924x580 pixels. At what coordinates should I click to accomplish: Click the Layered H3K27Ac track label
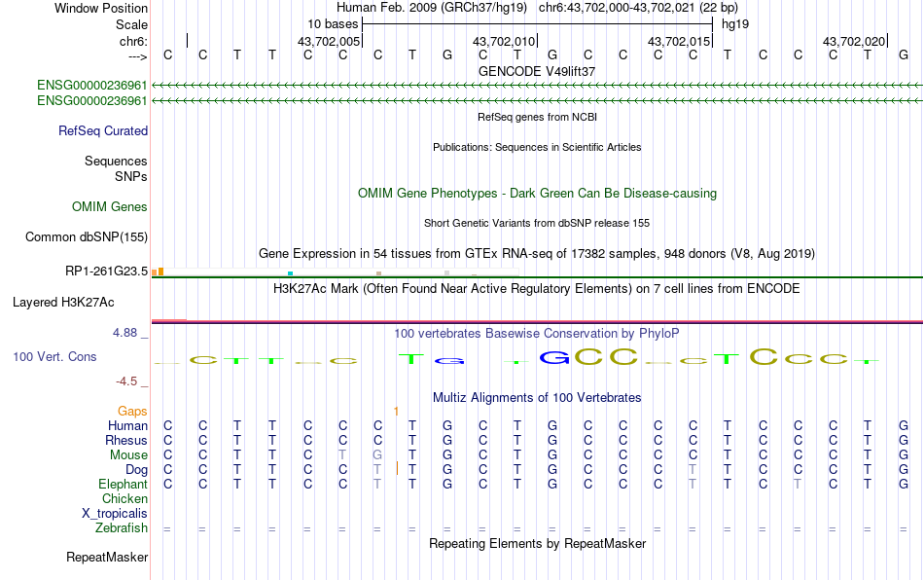pyautogui.click(x=63, y=303)
